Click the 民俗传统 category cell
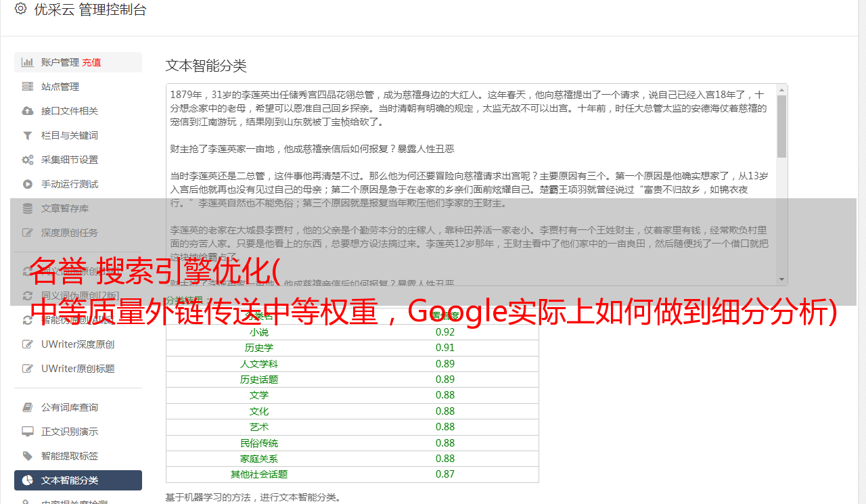This screenshot has width=866, height=504. (x=259, y=443)
